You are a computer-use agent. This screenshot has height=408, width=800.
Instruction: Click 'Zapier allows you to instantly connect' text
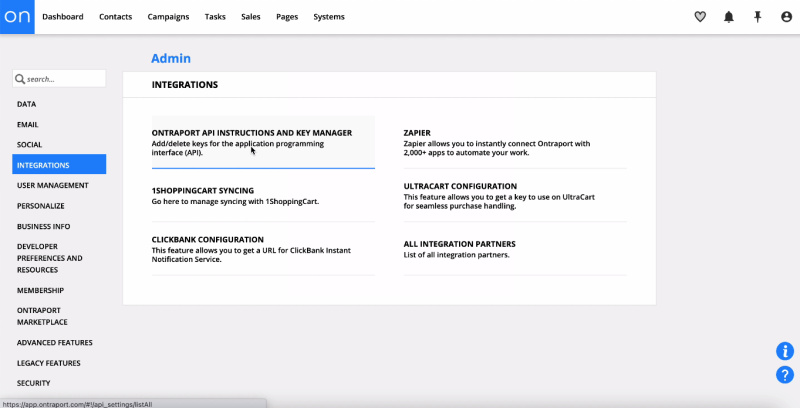(x=497, y=148)
